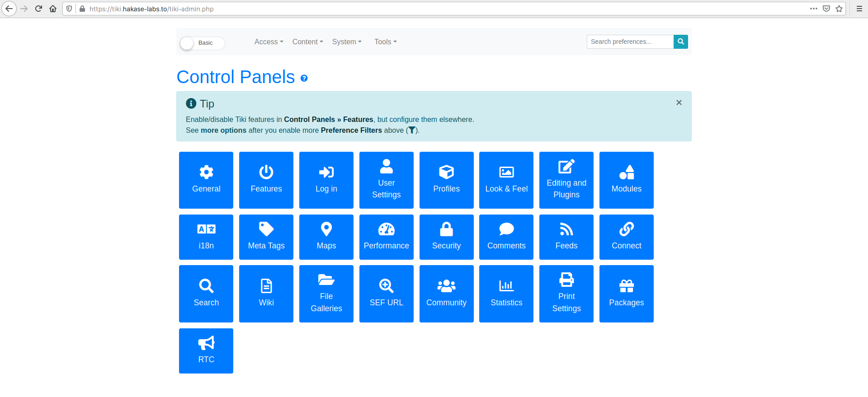Screen dimensions: 868x397
Task: Open the RTC control panel
Action: [x=206, y=351]
